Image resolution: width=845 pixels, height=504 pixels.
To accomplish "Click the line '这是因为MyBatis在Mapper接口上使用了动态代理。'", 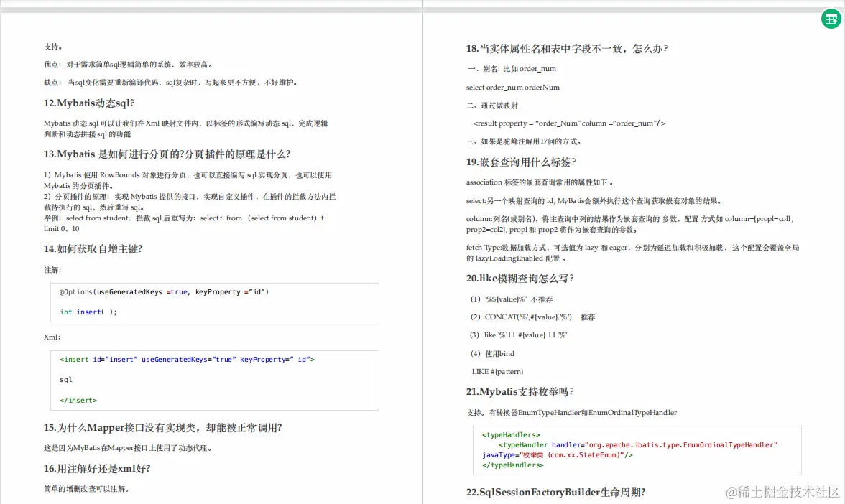I will point(128,448).
